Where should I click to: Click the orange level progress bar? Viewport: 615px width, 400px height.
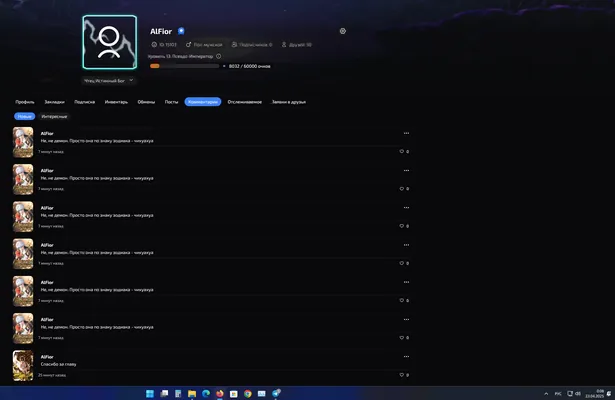[184, 66]
